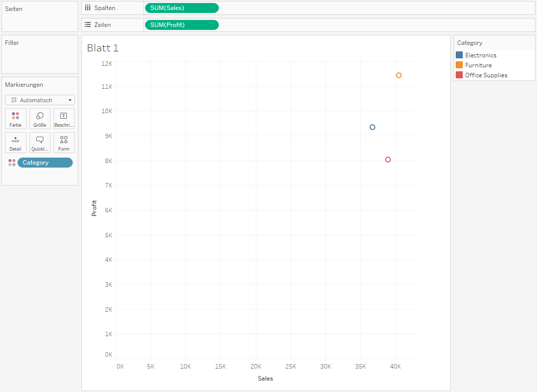Open the Größe size marks card
The height and width of the screenshot is (392, 537).
40,119
